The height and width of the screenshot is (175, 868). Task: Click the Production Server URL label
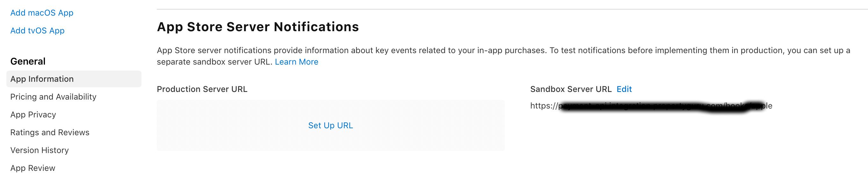click(202, 89)
